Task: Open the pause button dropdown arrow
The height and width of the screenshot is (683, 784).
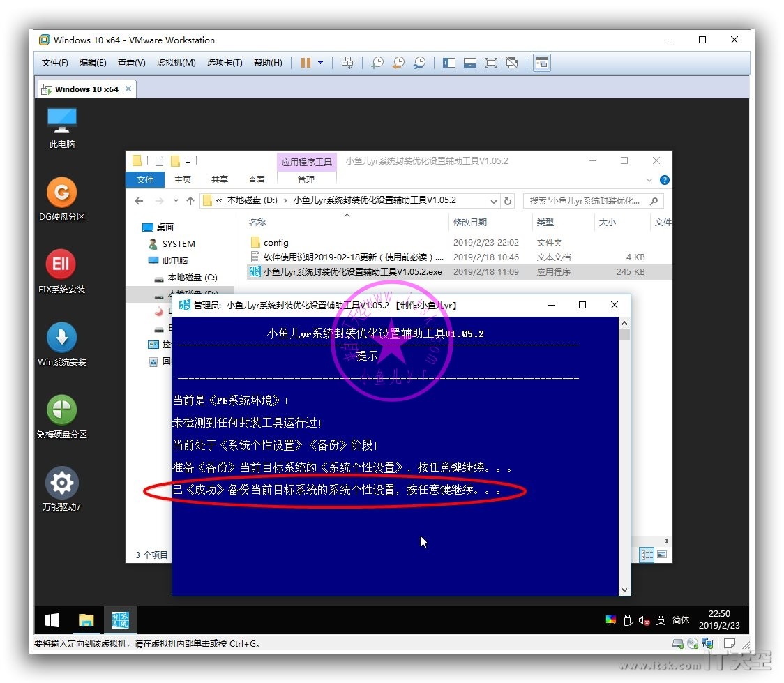Action: click(320, 63)
